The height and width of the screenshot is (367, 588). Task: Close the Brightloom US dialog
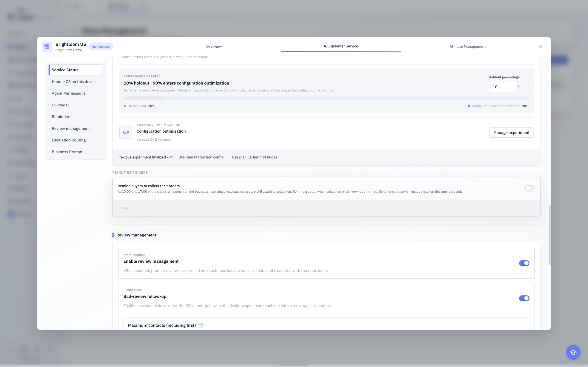click(x=541, y=46)
